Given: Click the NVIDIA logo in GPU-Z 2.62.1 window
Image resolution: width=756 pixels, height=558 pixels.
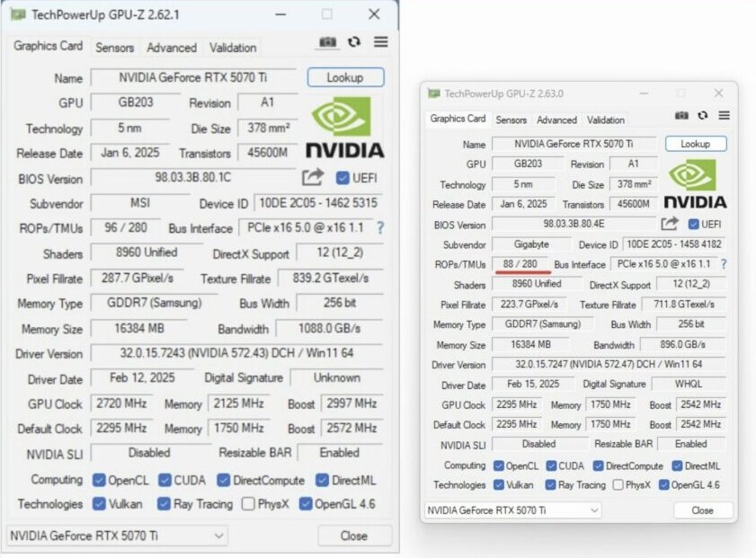Looking at the screenshot, I should click(x=345, y=127).
